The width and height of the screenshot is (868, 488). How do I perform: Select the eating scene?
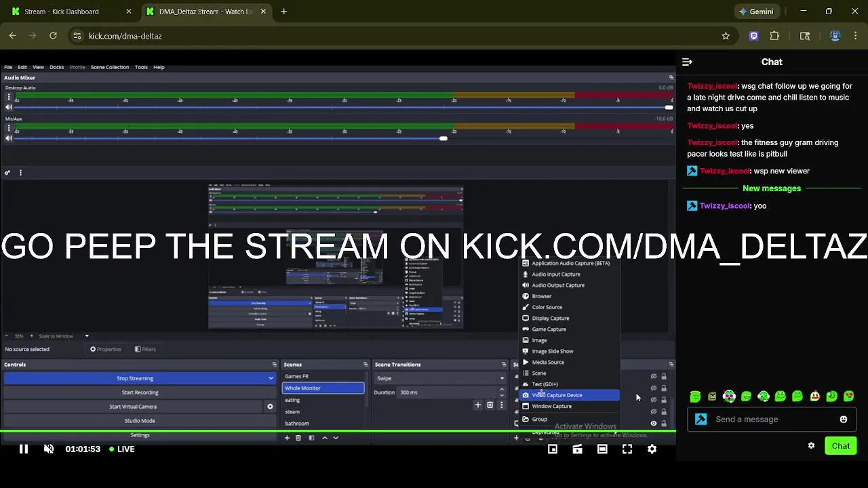coord(323,400)
